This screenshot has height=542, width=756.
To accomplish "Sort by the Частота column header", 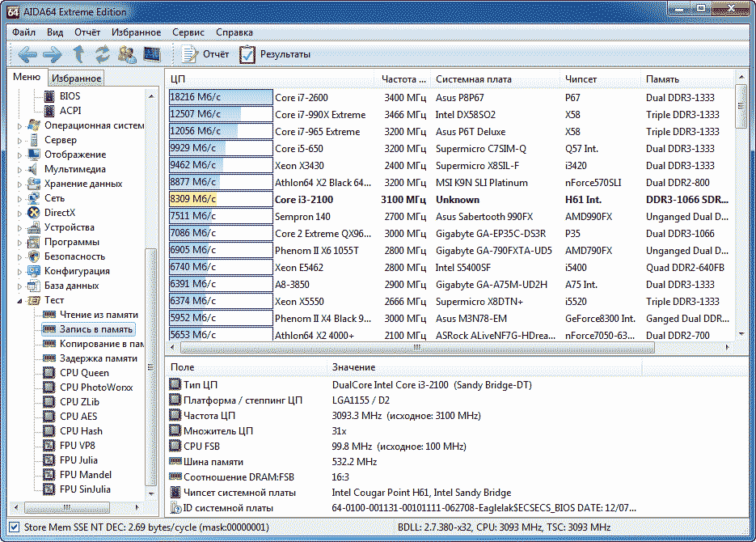I will 403,79.
